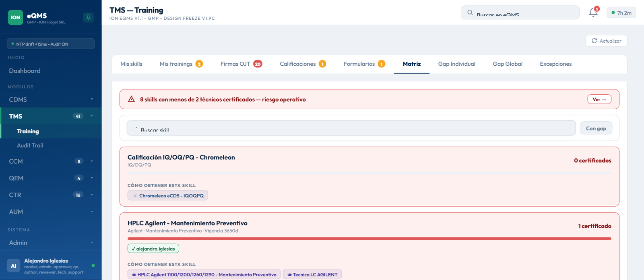Switch to the Gap Individual tab

point(456,64)
